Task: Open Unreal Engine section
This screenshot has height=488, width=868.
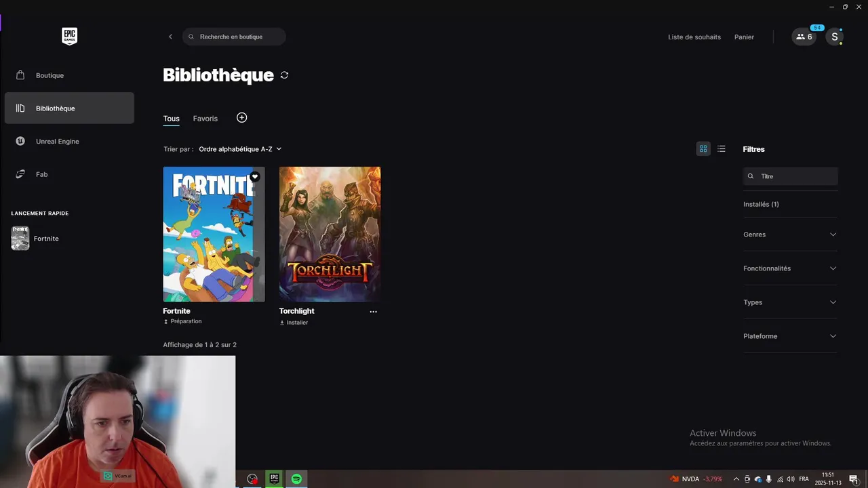Action: (69, 141)
